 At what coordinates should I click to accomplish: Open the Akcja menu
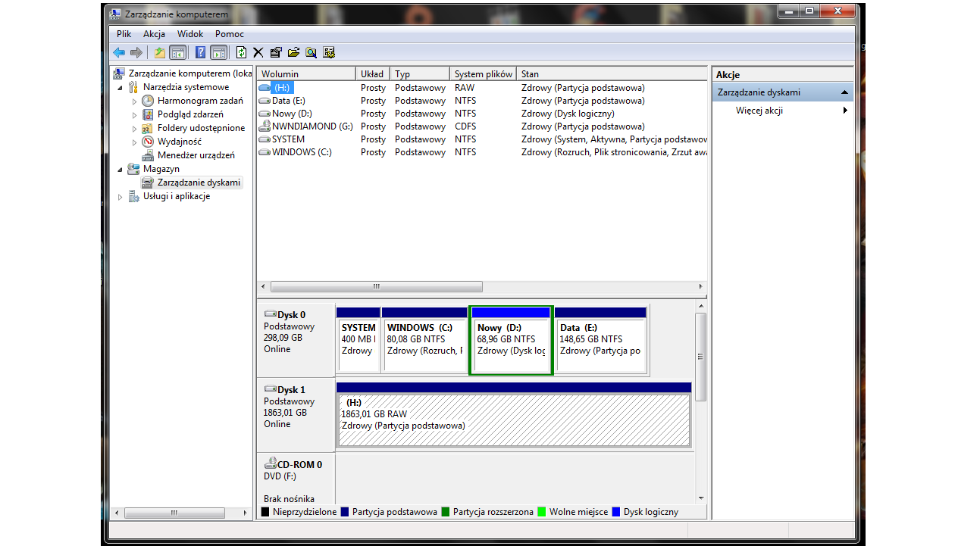click(x=154, y=34)
